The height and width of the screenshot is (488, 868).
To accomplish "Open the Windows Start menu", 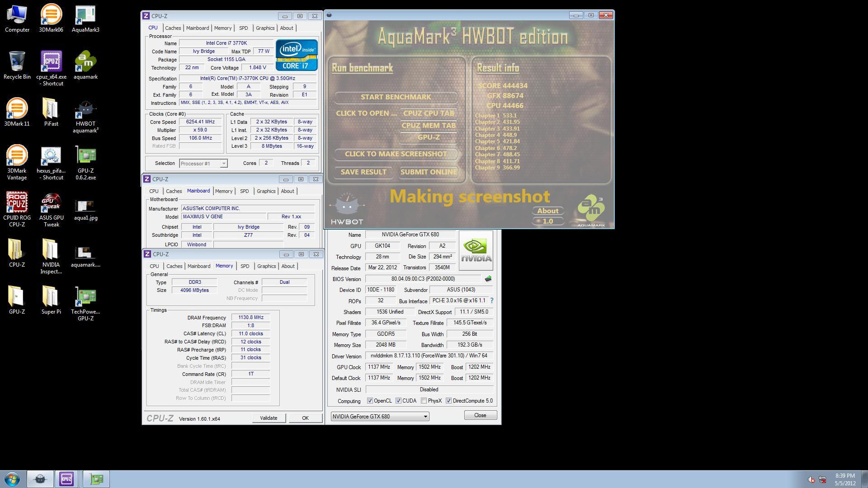I will click(x=12, y=479).
